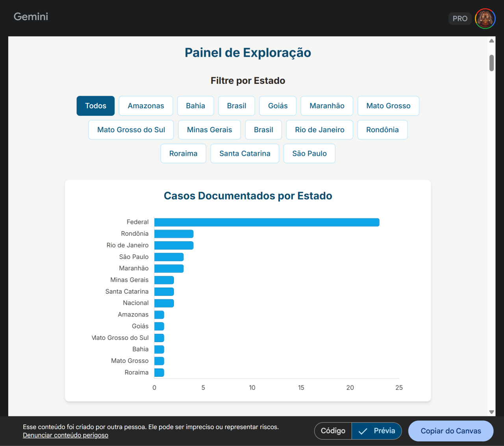Click the vertical scrollbar thumb
504x446 pixels.
point(491,63)
